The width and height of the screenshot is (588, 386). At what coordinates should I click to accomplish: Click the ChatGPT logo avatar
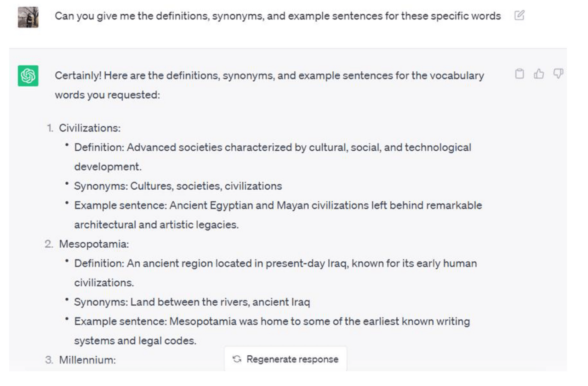point(28,76)
